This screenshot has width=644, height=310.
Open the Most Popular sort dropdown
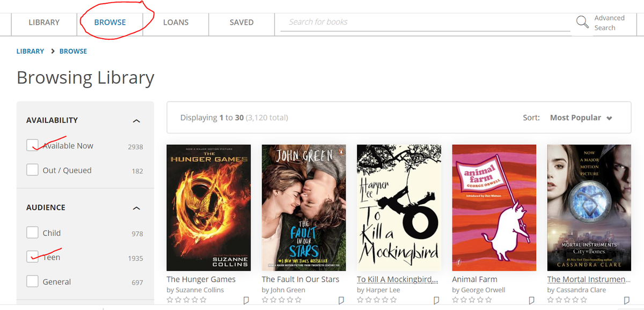581,118
